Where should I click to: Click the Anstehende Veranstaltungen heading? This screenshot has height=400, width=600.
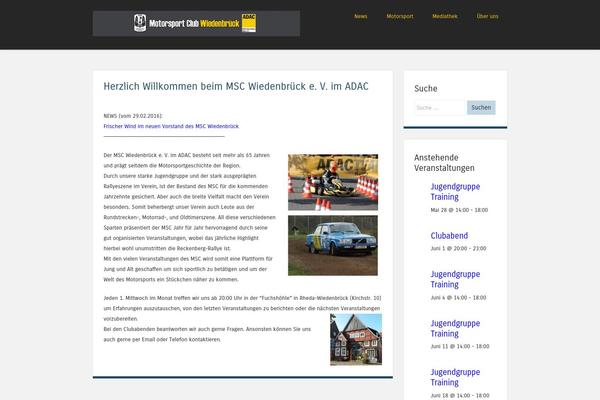click(444, 163)
